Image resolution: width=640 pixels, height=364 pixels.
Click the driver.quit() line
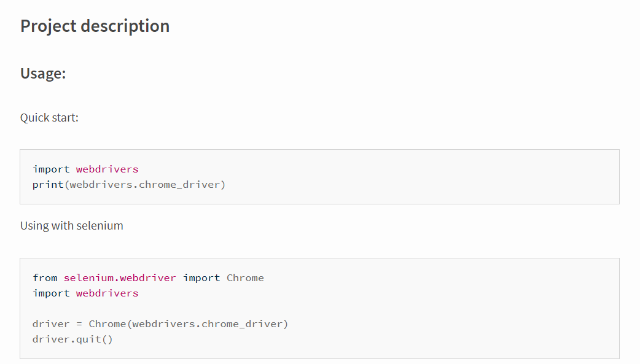tap(72, 338)
